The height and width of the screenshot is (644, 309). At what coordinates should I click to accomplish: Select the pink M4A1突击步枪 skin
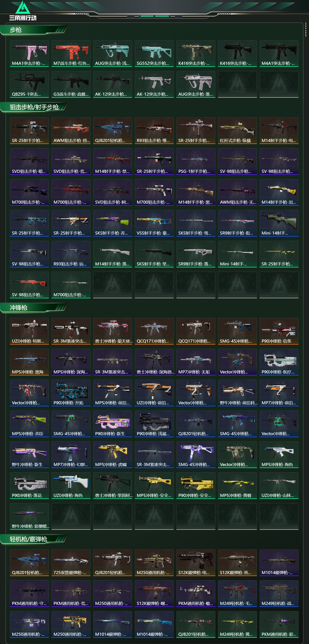click(x=29, y=53)
